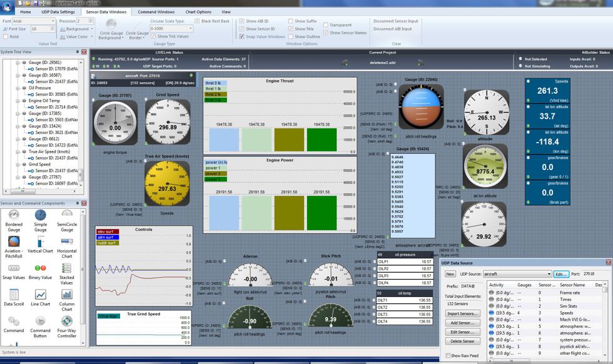
Task: Open the View tab
Action: [x=226, y=12]
